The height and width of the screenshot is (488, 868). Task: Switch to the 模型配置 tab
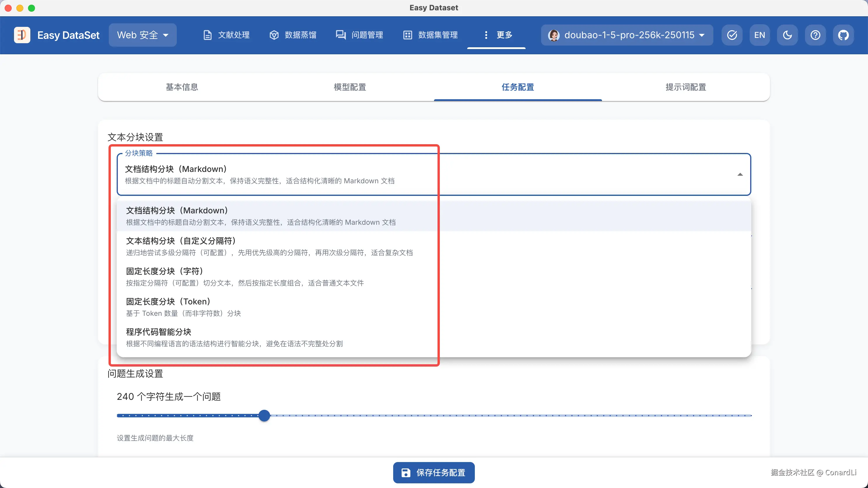350,87
